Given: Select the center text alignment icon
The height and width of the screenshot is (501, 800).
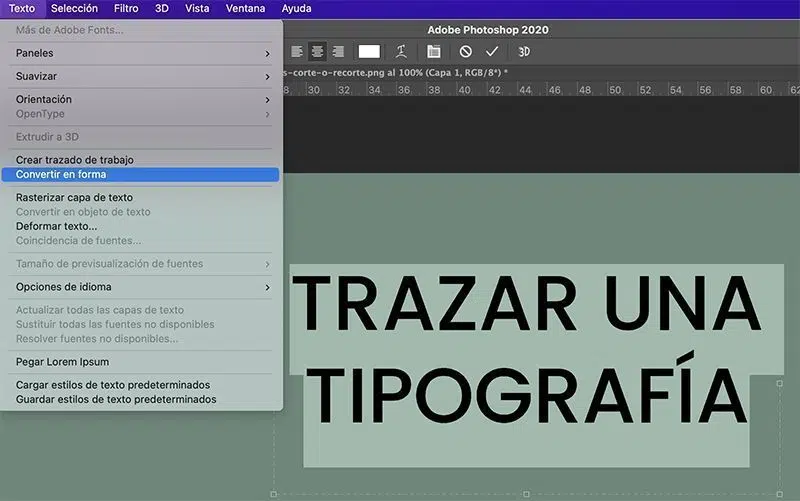Looking at the screenshot, I should pos(317,52).
